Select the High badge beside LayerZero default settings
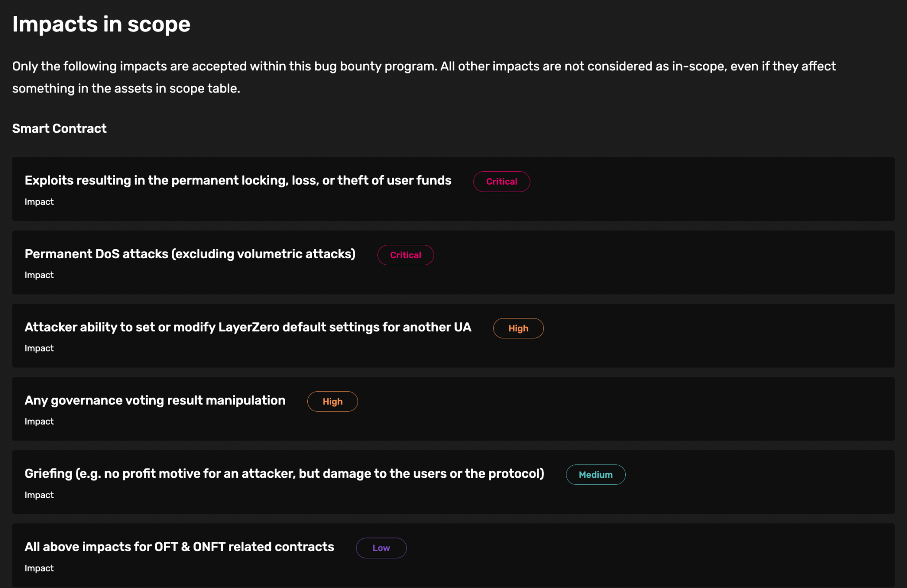The image size is (907, 588). (518, 328)
